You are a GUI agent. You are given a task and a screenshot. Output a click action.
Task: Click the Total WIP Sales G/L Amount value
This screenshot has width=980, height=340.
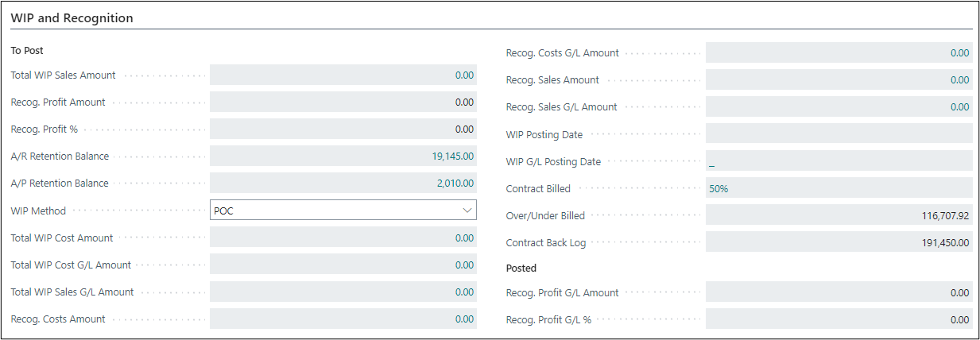(x=464, y=292)
